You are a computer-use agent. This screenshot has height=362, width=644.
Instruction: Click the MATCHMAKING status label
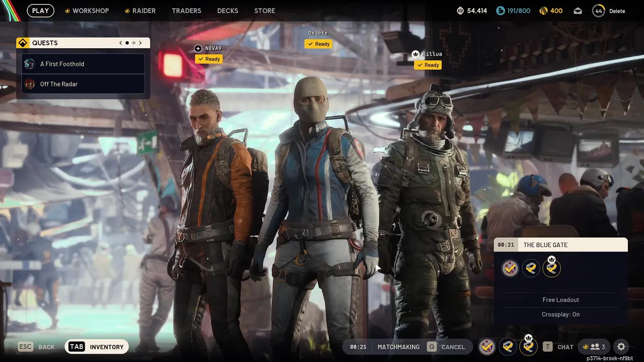point(398,347)
